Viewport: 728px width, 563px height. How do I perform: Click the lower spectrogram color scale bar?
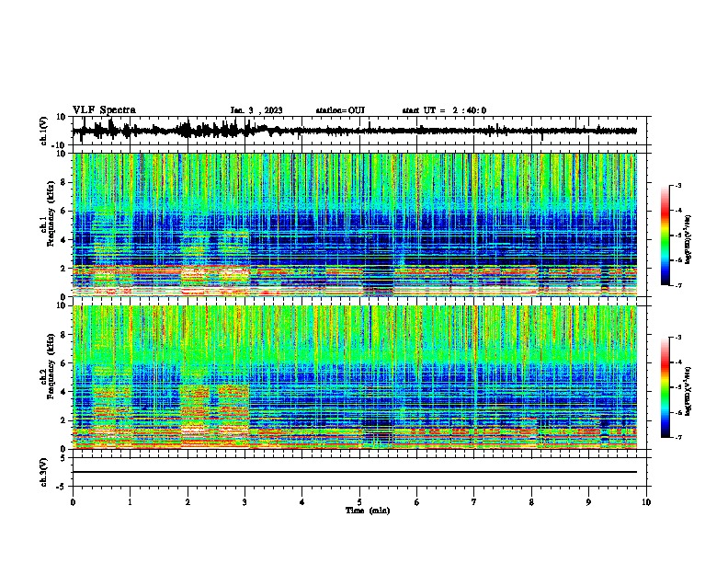click(665, 387)
